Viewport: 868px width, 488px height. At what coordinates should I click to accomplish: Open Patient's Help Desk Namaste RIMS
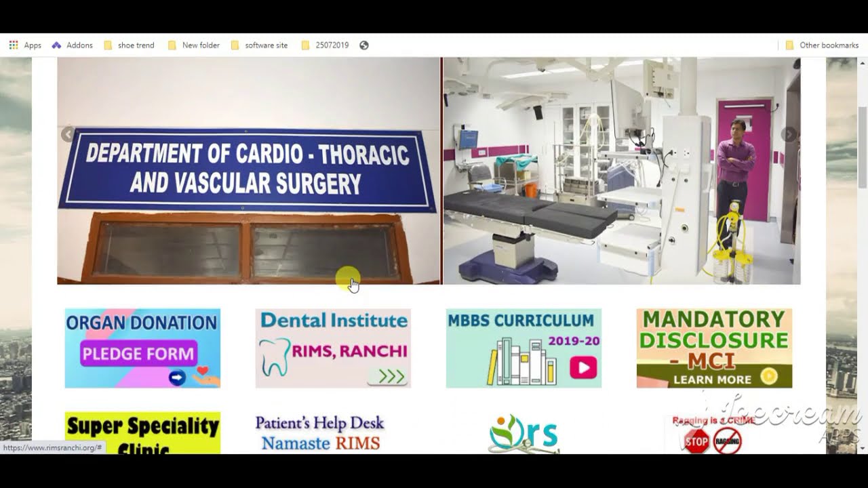[320, 433]
